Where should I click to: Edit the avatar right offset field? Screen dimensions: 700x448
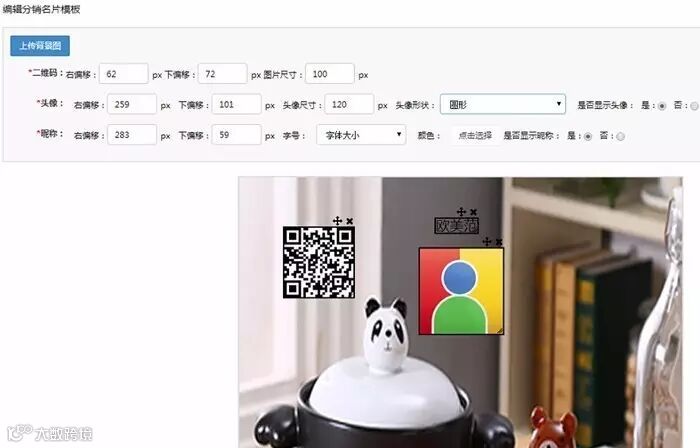(x=132, y=104)
